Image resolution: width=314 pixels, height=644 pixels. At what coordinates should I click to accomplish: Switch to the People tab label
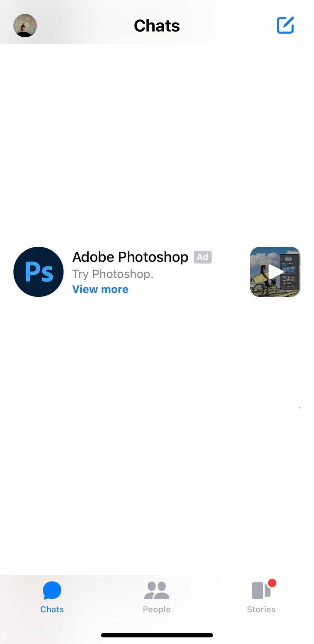point(157,609)
